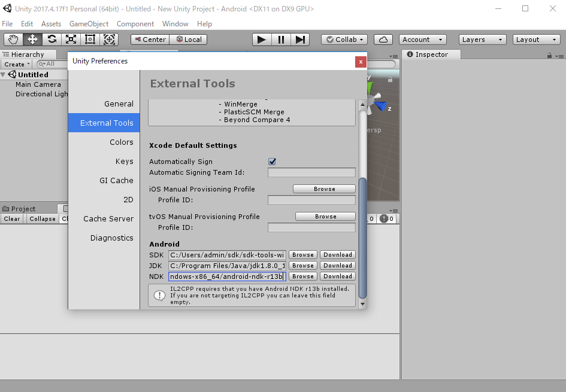The image size is (566, 392).
Task: Select the Rotate tool
Action: pos(52,39)
